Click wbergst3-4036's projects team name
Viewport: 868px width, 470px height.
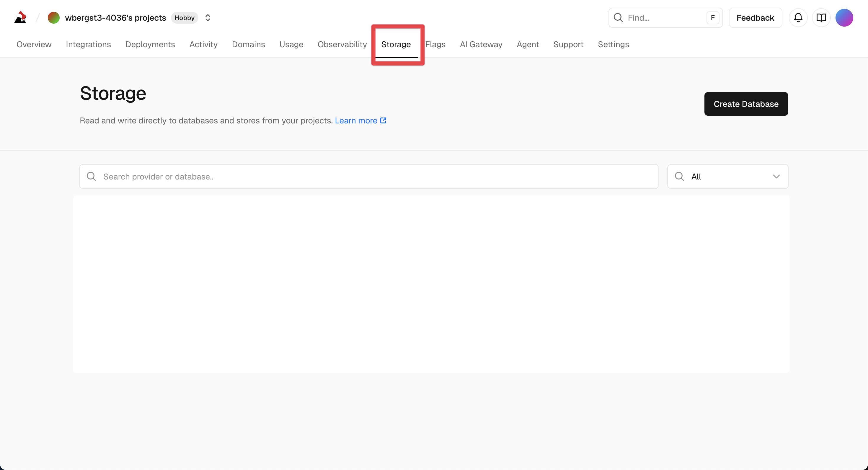click(115, 17)
